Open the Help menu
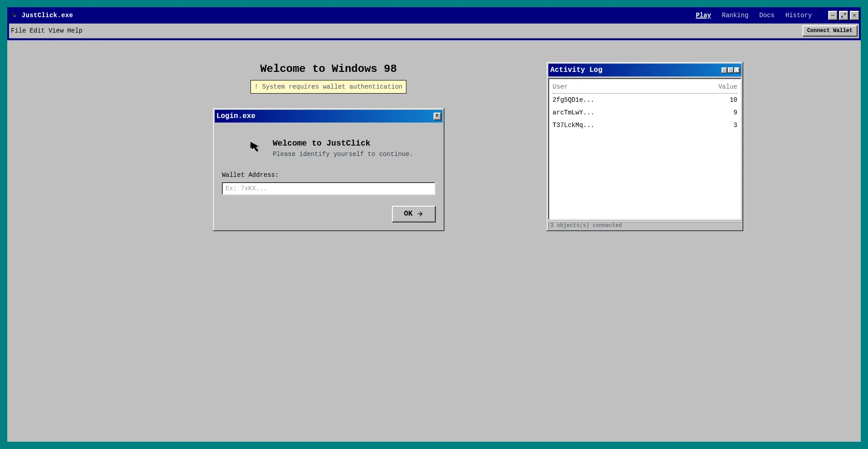Viewport: 868px width, 449px height. click(75, 31)
